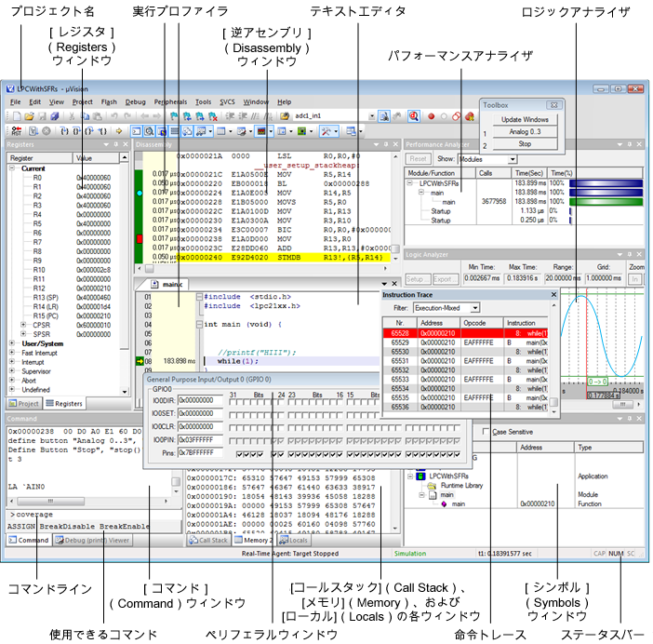Image resolution: width=653 pixels, height=644 pixels.
Task: Click the Disassembly horizontal scrollbar
Action: click(x=264, y=269)
